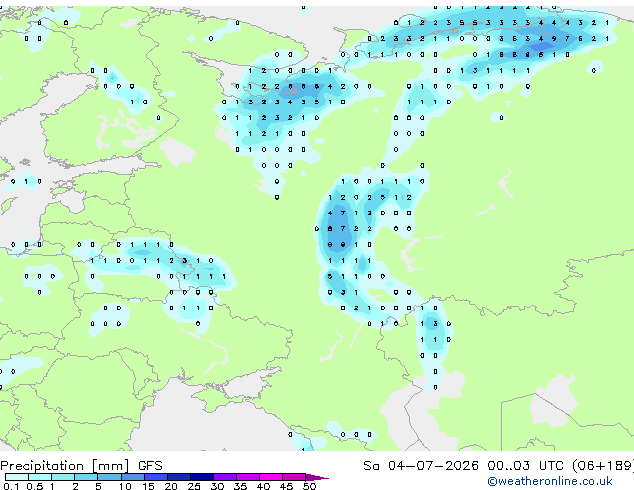Click the legend label '25'

(x=194, y=486)
